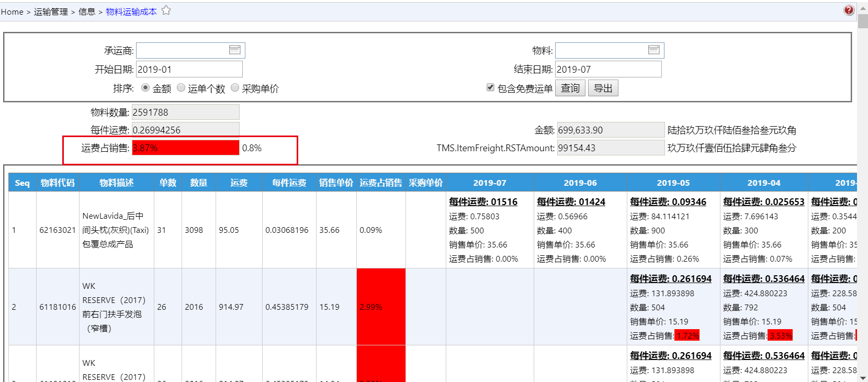Screen dimensions: 868x382
Task: Click the 查询 button
Action: [x=570, y=88]
